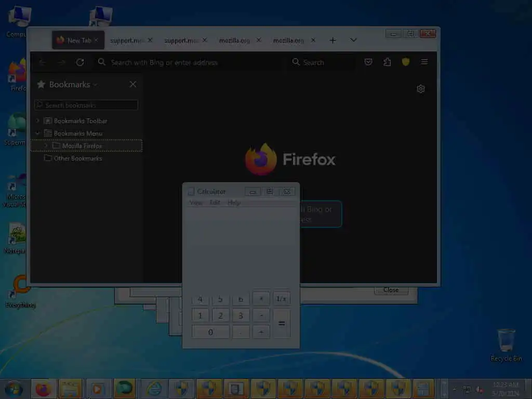Click Calculator button 1

tap(200, 315)
